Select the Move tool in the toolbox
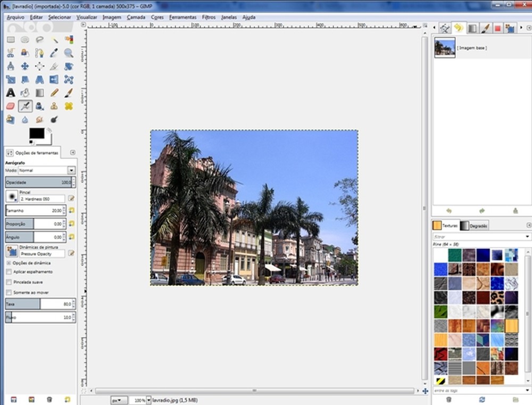Image resolution: width=532 pixels, height=405 pixels. pos(25,65)
